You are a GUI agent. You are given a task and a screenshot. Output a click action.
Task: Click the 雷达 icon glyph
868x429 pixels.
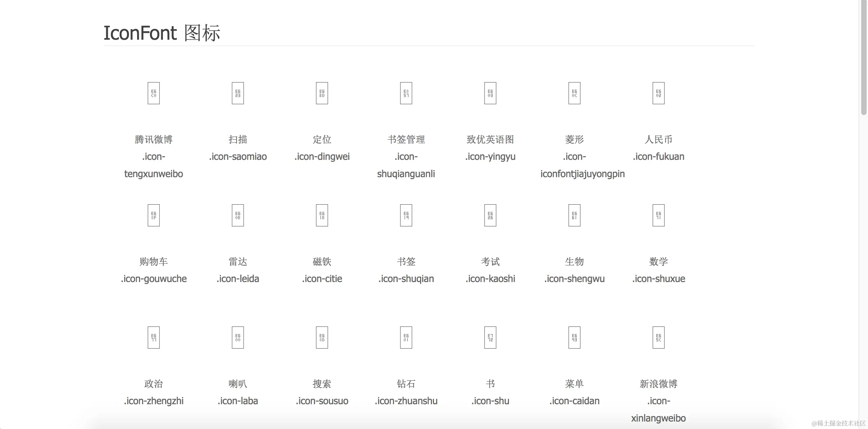pyautogui.click(x=238, y=215)
